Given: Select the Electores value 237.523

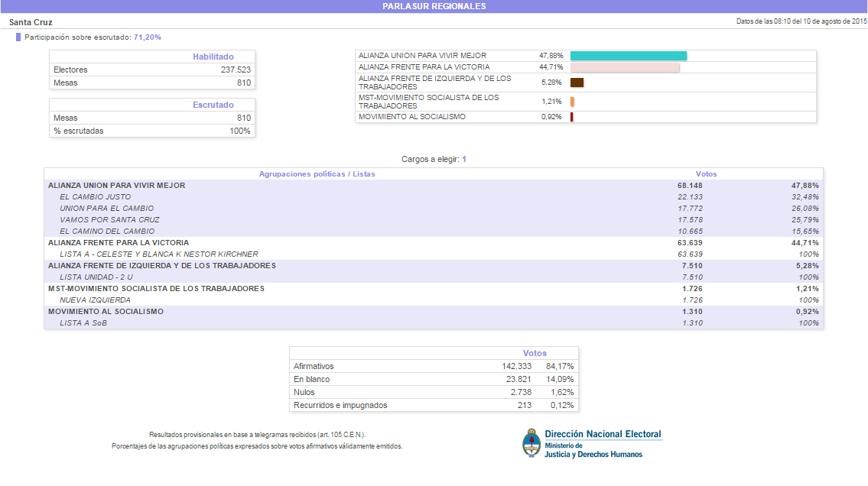Looking at the screenshot, I should [236, 70].
